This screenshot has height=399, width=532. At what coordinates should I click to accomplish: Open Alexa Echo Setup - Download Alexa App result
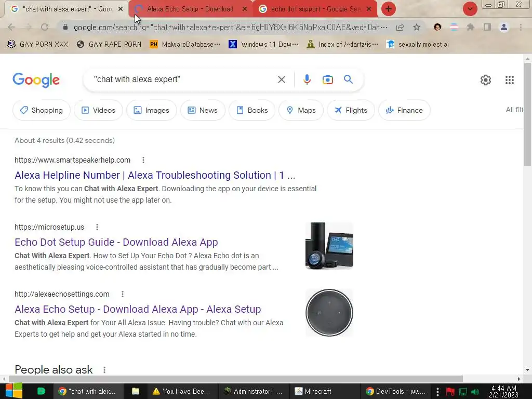[x=138, y=310]
